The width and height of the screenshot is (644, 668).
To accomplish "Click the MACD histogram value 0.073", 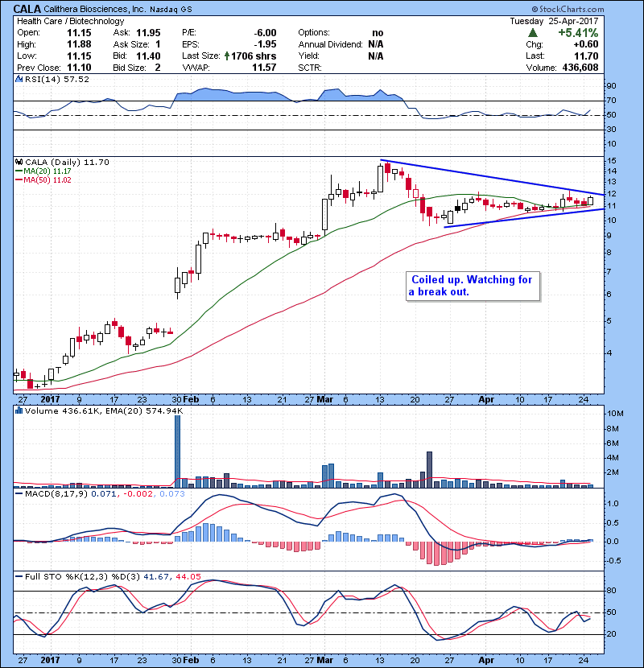I will pyautogui.click(x=172, y=494).
